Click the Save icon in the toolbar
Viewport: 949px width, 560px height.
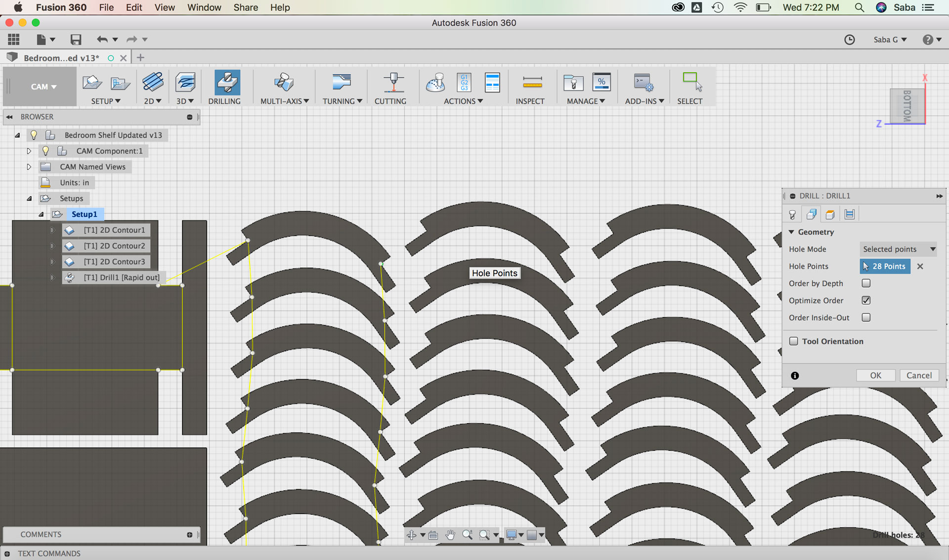coord(76,40)
